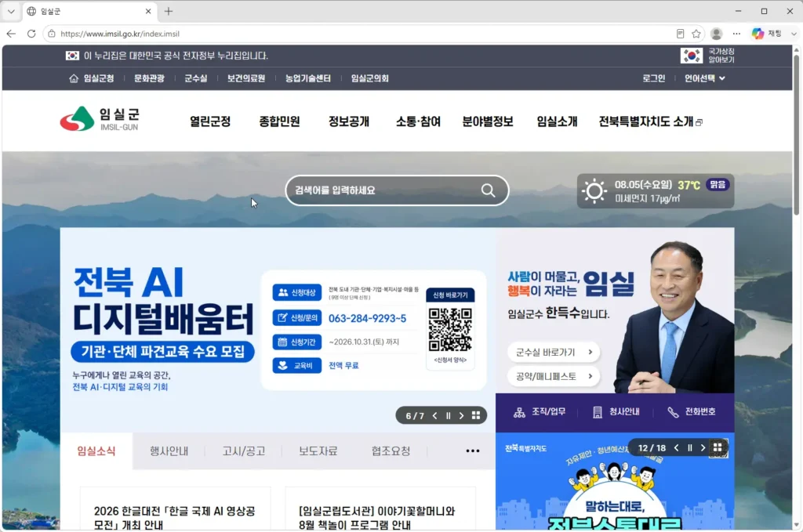Click the browser back arrow
This screenshot has height=532, width=803.
tap(11, 34)
